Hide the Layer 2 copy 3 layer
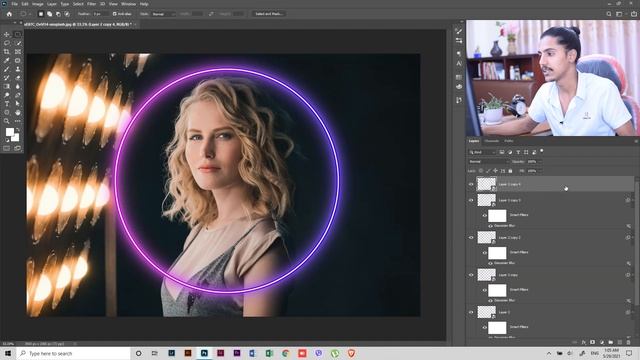The width and height of the screenshot is (640, 360). click(x=471, y=200)
